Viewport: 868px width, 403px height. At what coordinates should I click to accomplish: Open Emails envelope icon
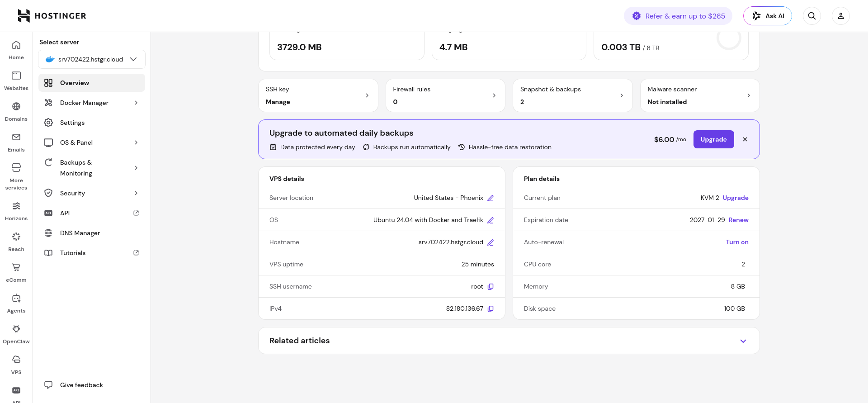pos(16,137)
